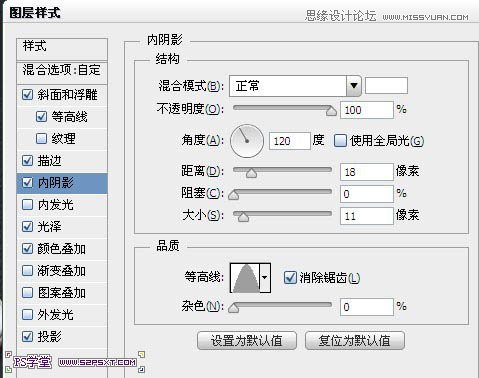Enable 使用全局光 checkbox

[340, 141]
